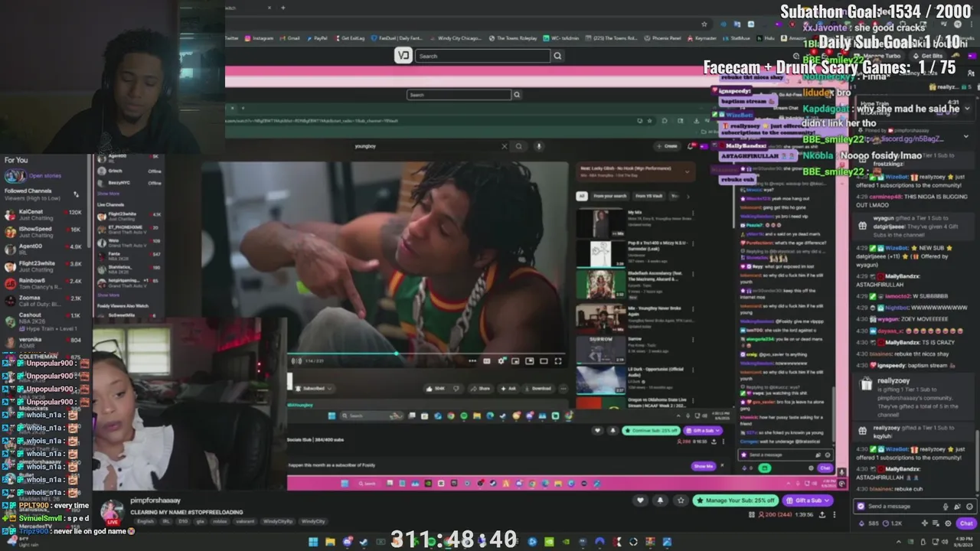Enter fullscreen on the YouTube player
The image size is (980, 551).
pyautogui.click(x=558, y=361)
